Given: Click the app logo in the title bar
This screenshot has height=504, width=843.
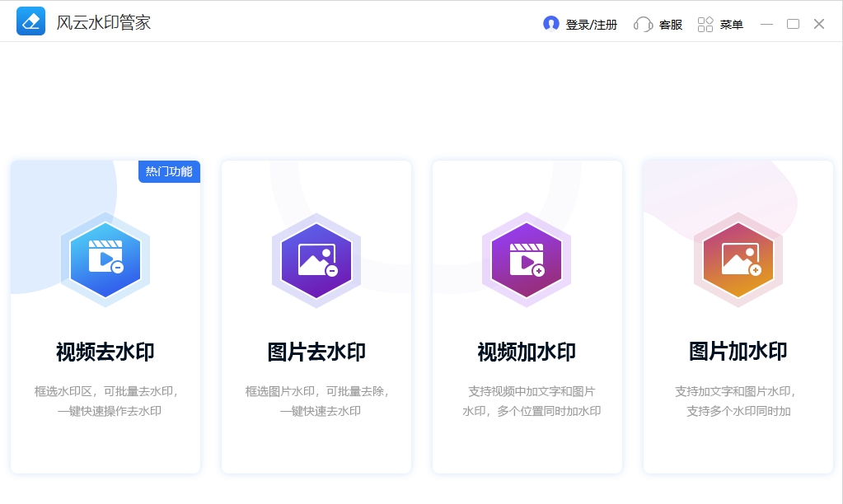Looking at the screenshot, I should point(30,21).
